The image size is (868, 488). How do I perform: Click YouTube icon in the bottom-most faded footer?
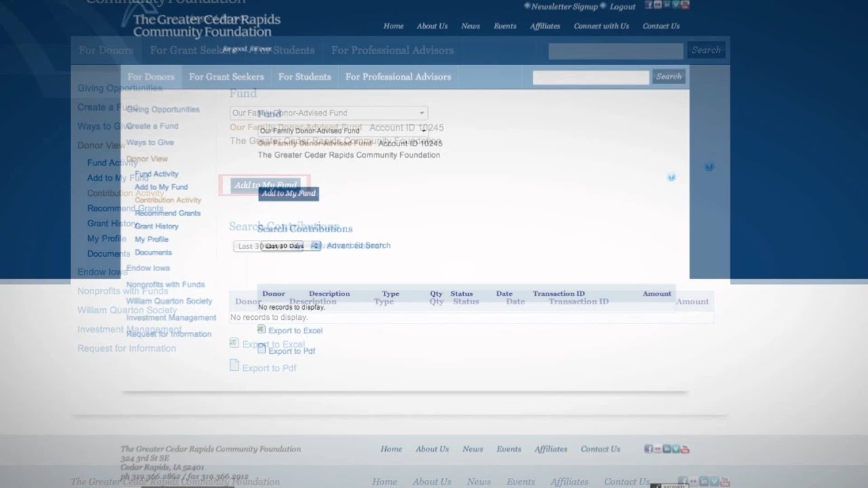(725, 481)
